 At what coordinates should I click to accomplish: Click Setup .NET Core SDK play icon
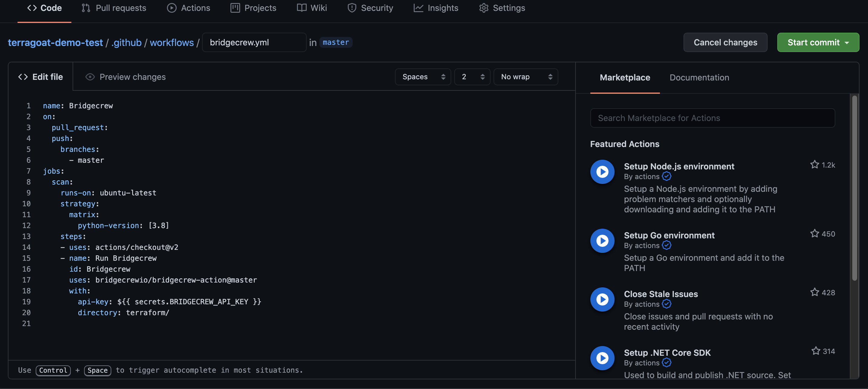pos(602,358)
